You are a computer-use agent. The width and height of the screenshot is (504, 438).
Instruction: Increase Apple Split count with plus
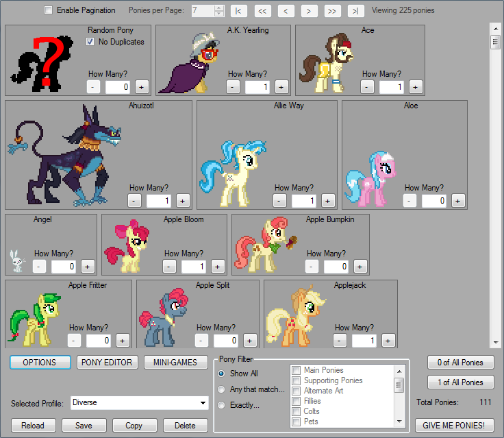(x=250, y=341)
